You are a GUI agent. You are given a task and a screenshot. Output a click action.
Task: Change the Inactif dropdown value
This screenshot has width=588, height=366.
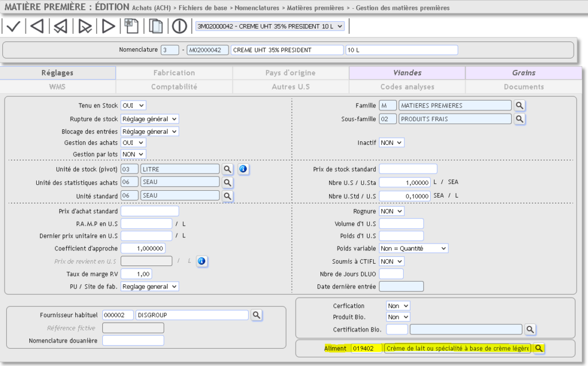(x=392, y=142)
